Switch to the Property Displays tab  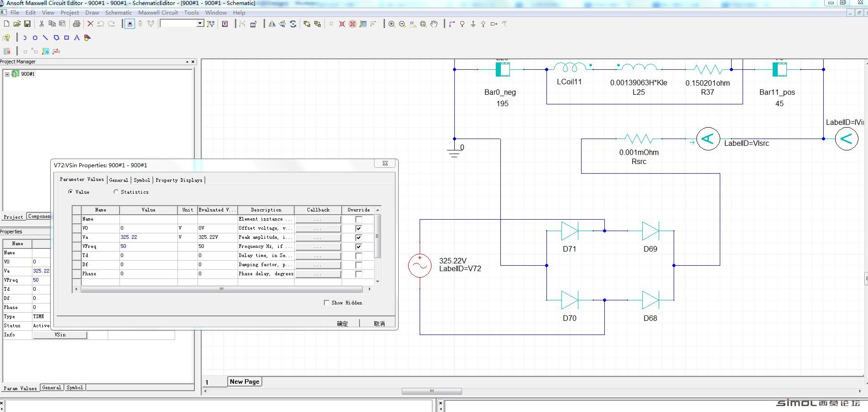point(179,180)
